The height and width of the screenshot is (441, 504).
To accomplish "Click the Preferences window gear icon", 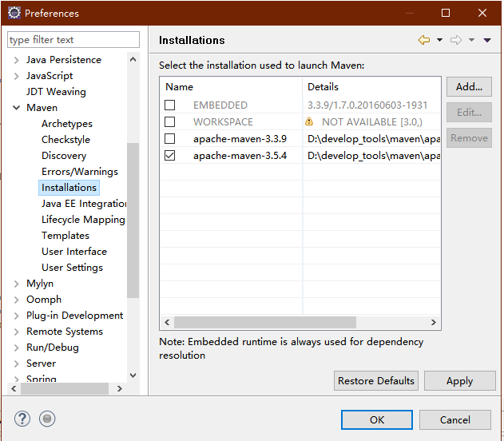I will (14, 13).
